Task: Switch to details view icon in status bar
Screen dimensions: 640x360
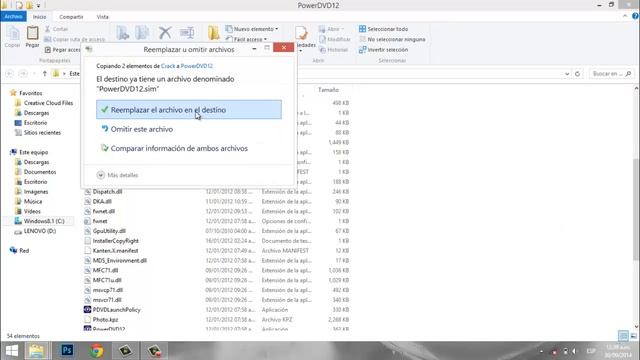Action: (x=623, y=336)
